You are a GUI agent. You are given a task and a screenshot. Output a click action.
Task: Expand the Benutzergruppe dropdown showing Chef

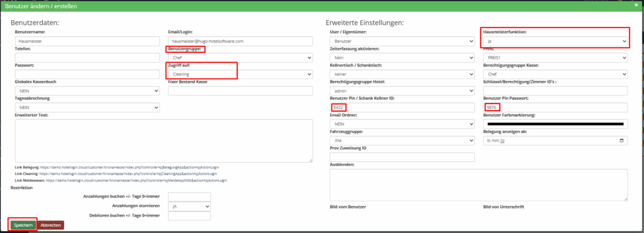[x=241, y=58]
